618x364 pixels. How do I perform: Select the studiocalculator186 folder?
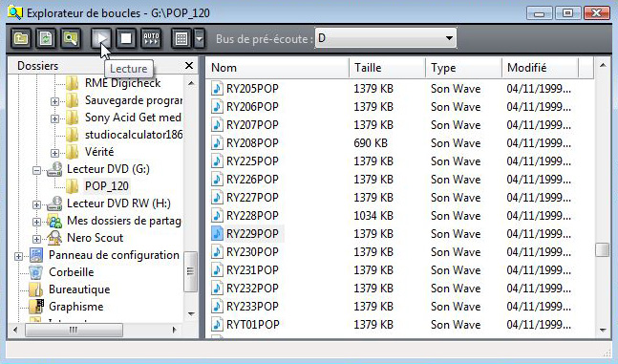point(134,135)
